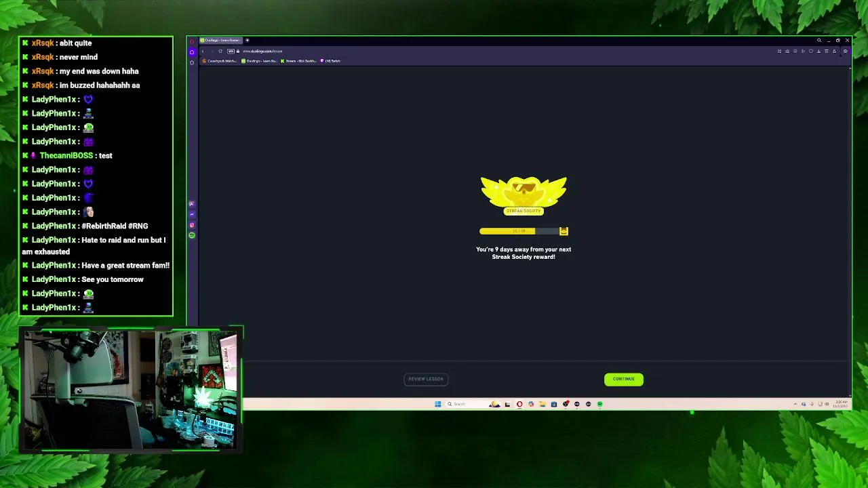Open the Duolingo bookmark in bookmarks bar
This screenshot has width=868, height=488.
point(259,61)
